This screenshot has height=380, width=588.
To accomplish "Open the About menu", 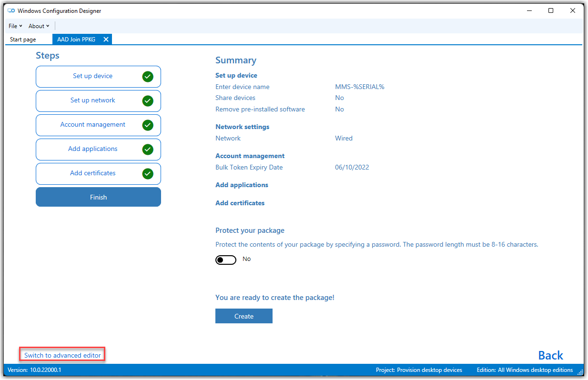I will (x=39, y=26).
